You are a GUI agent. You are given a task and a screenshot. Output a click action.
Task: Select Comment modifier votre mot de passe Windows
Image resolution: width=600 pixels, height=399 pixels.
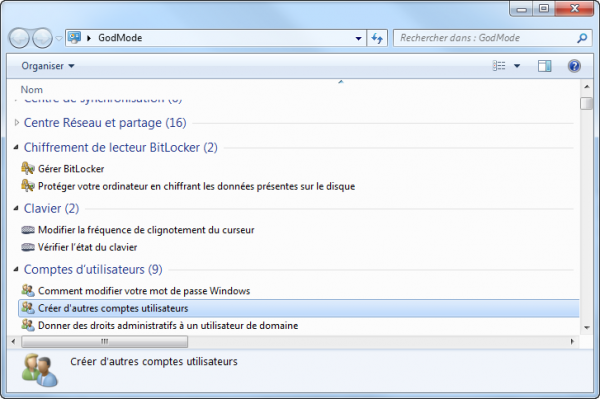click(144, 291)
